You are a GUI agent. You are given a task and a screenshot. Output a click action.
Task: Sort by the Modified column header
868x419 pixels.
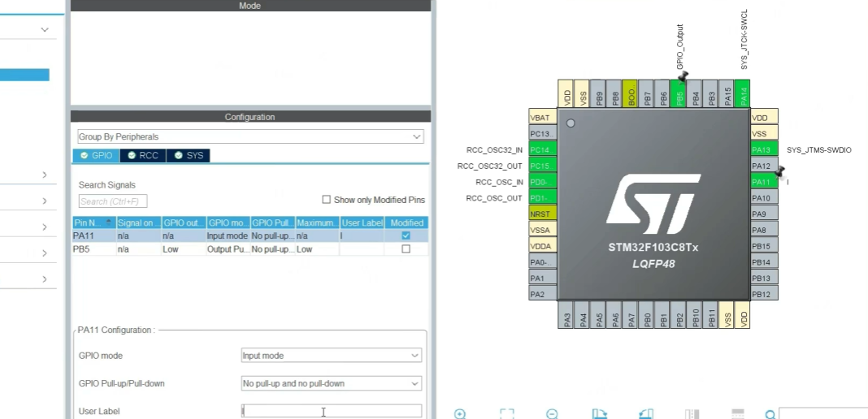406,222
